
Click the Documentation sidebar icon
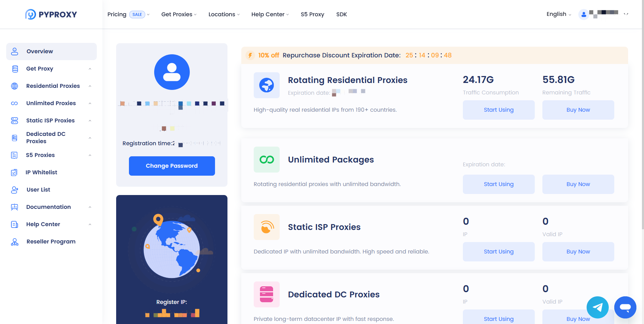tap(15, 207)
